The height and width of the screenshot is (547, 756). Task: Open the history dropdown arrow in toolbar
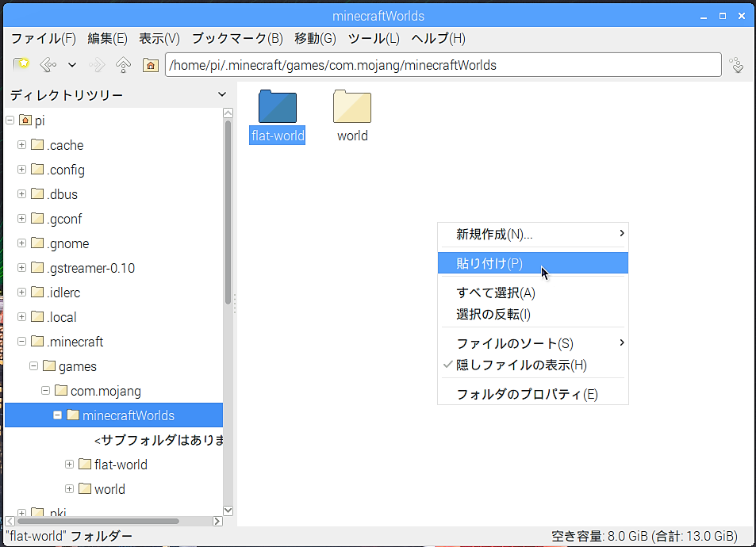coord(72,64)
